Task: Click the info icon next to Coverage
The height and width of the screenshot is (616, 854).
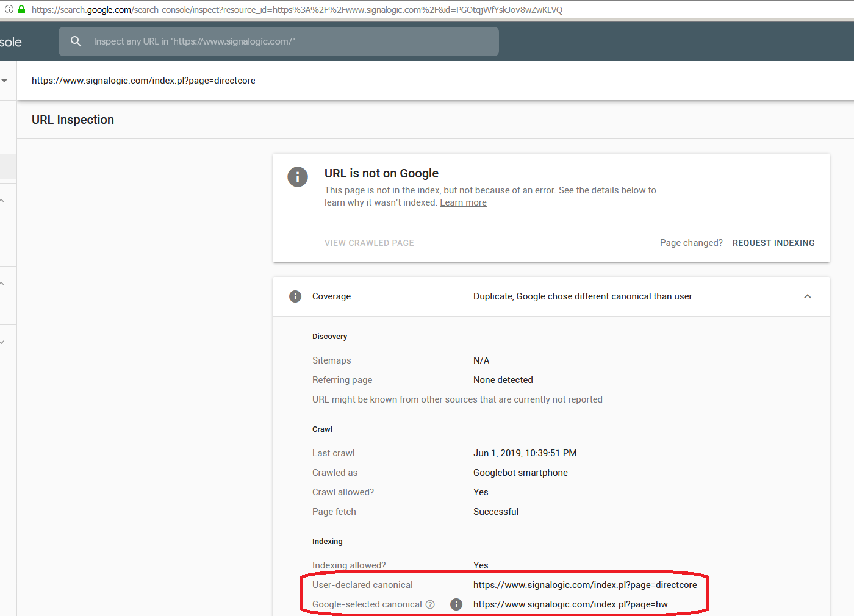Action: coord(295,296)
